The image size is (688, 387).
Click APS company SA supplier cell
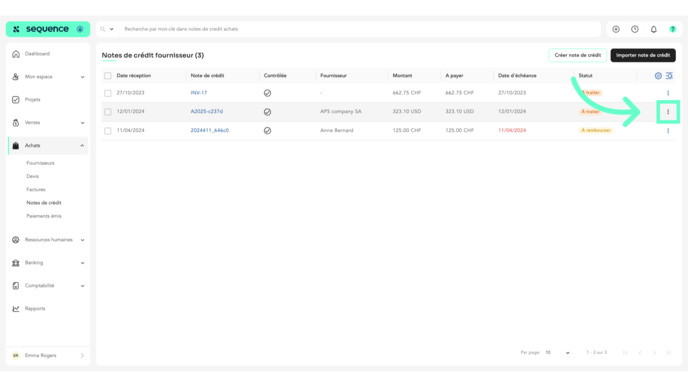point(341,111)
